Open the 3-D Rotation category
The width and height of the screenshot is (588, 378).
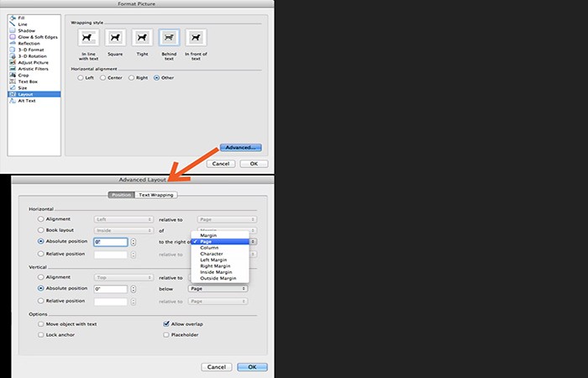tap(34, 56)
